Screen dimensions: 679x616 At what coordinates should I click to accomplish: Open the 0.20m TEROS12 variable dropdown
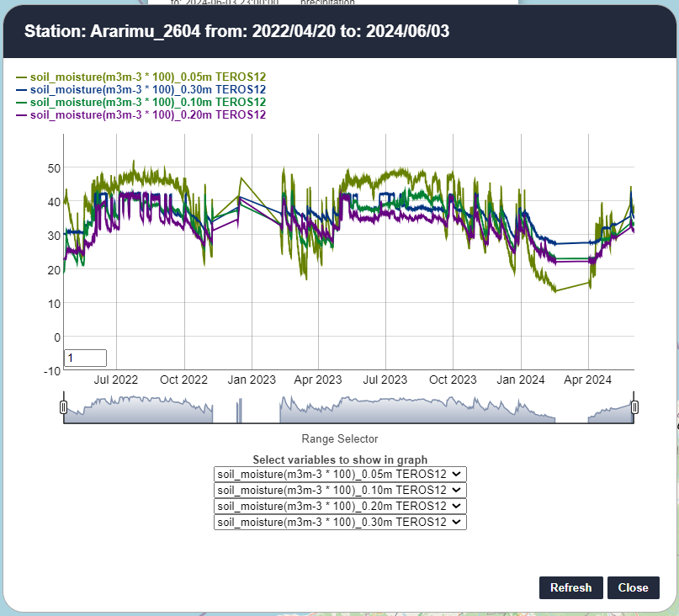[x=340, y=506]
